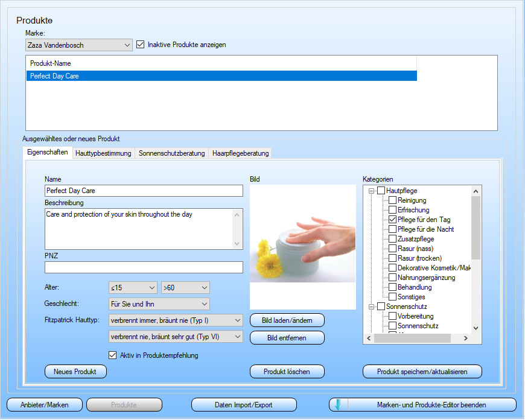Click the blue down-arrow icon beside editor beenden
The image size is (525, 420).
pos(339,404)
